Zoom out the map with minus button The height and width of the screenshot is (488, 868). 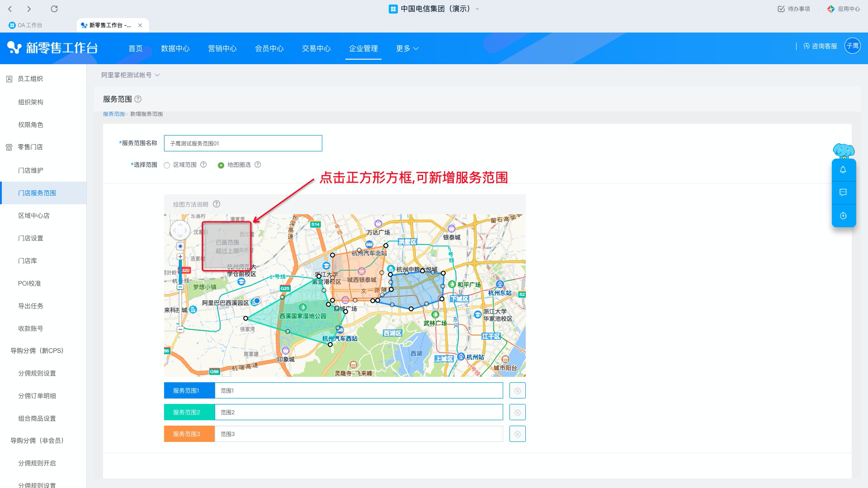180,329
